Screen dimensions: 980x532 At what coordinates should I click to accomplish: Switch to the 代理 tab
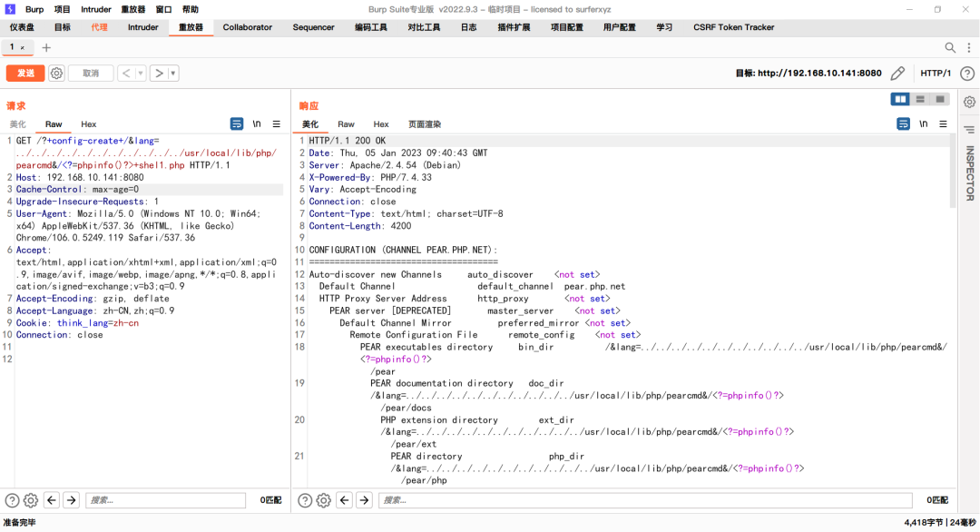coord(99,27)
